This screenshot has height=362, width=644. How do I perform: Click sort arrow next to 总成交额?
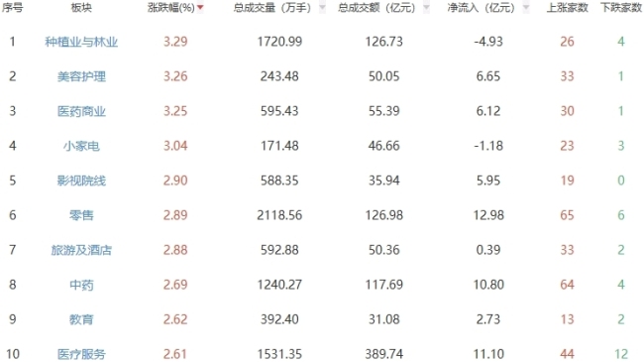point(426,7)
